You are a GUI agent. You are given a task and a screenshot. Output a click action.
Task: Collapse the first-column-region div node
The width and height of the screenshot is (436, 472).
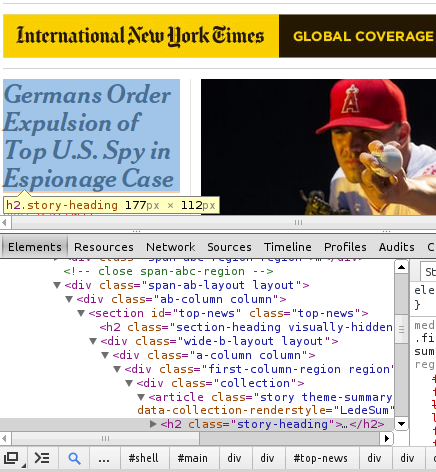coord(117,369)
